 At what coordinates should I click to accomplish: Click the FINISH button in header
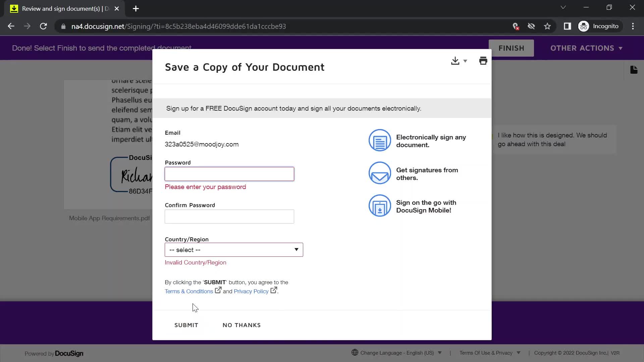click(x=511, y=48)
